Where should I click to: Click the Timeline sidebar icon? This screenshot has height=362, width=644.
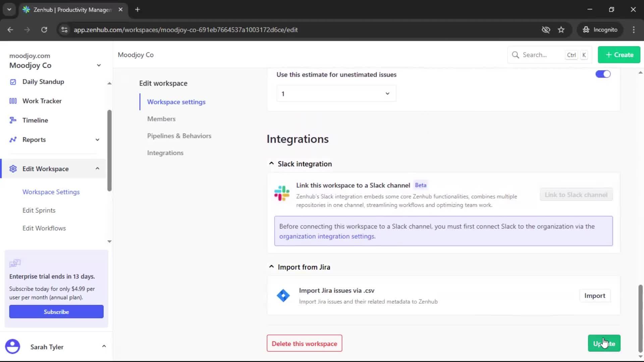(x=13, y=120)
